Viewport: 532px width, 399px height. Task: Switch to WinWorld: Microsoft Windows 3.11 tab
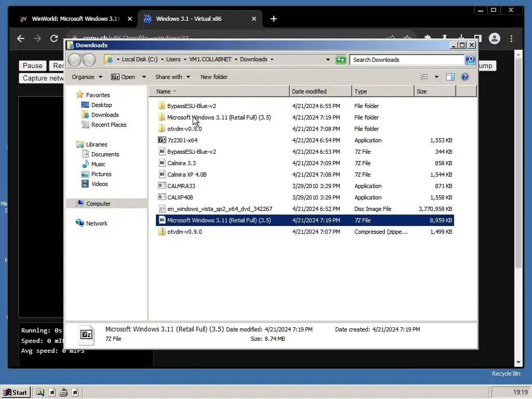click(x=75, y=19)
